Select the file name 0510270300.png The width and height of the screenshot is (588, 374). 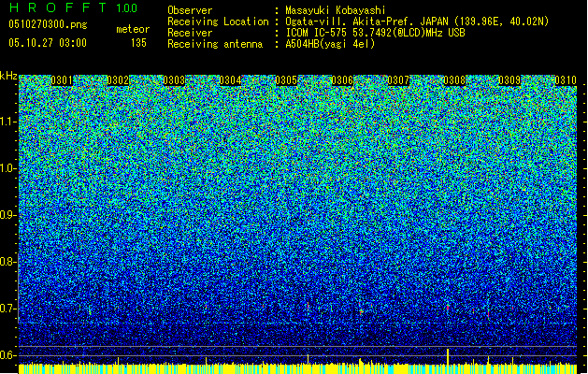tap(48, 24)
